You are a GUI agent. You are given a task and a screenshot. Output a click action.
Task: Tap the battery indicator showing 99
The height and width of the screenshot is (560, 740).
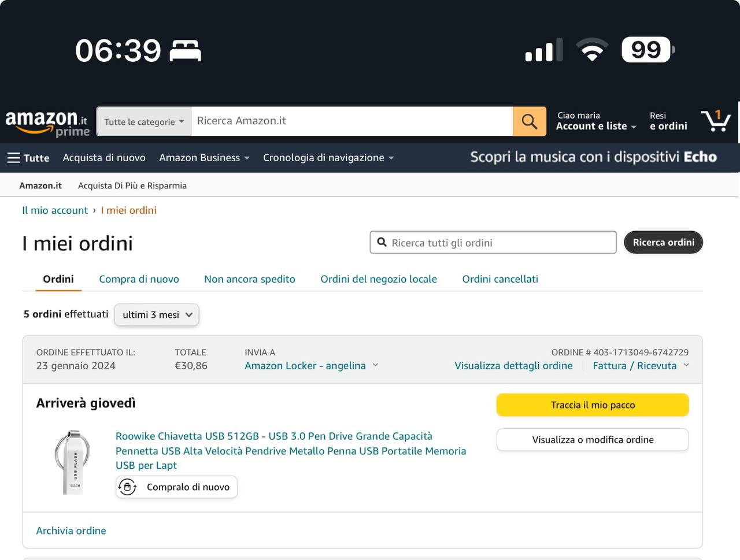(x=647, y=50)
